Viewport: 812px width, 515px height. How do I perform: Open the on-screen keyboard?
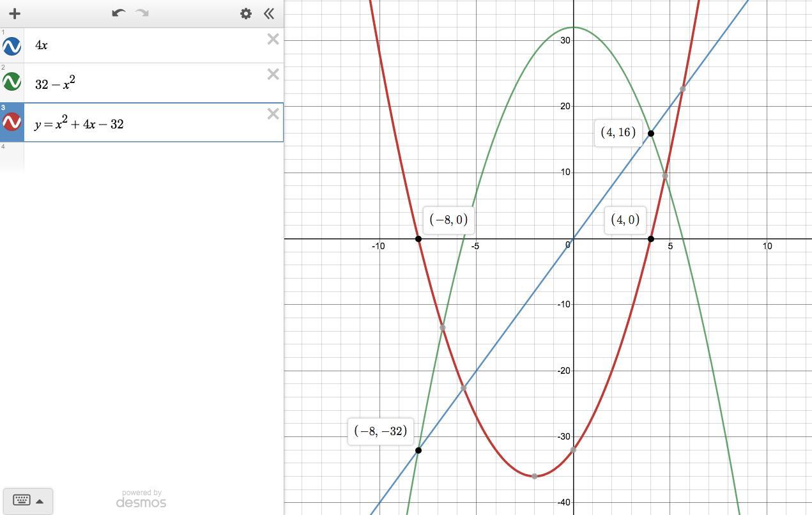point(21,500)
